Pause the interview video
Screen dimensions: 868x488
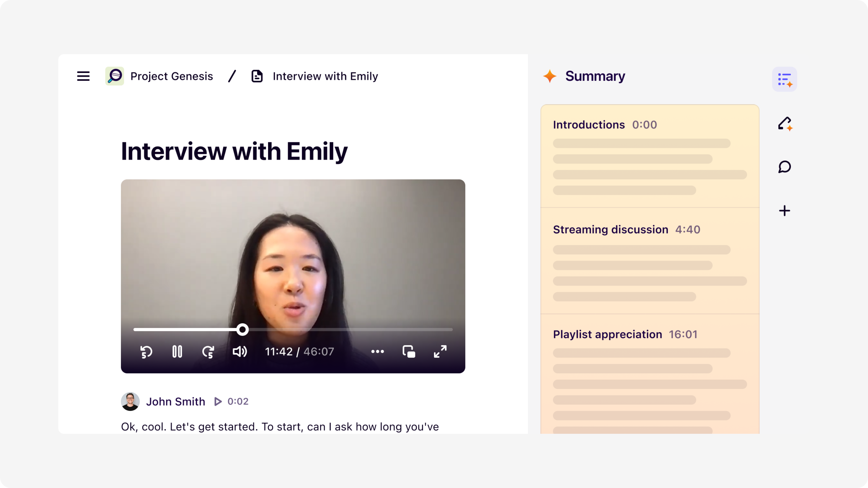point(177,352)
